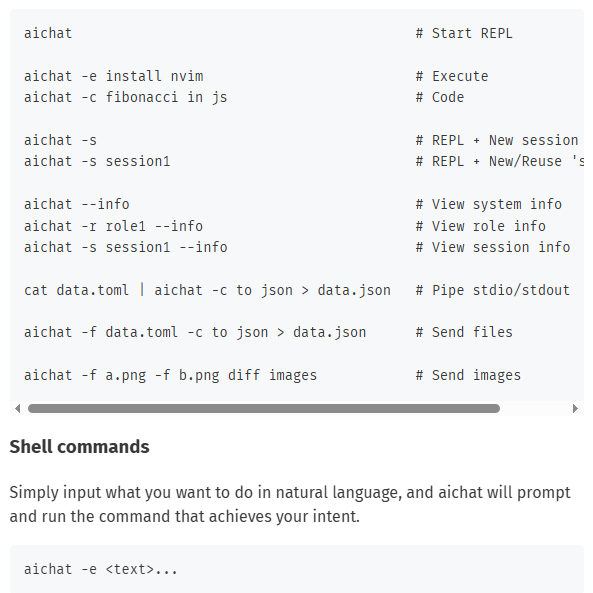Click the right scroll arrow of code block
This screenshot has width=593, height=593.
(x=575, y=408)
